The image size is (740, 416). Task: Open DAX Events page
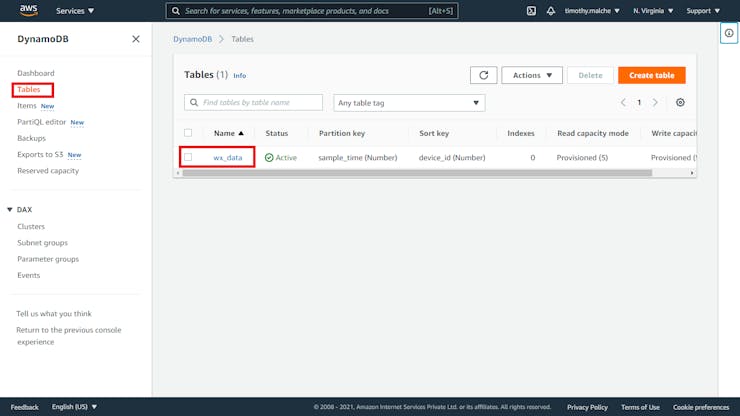pos(29,275)
